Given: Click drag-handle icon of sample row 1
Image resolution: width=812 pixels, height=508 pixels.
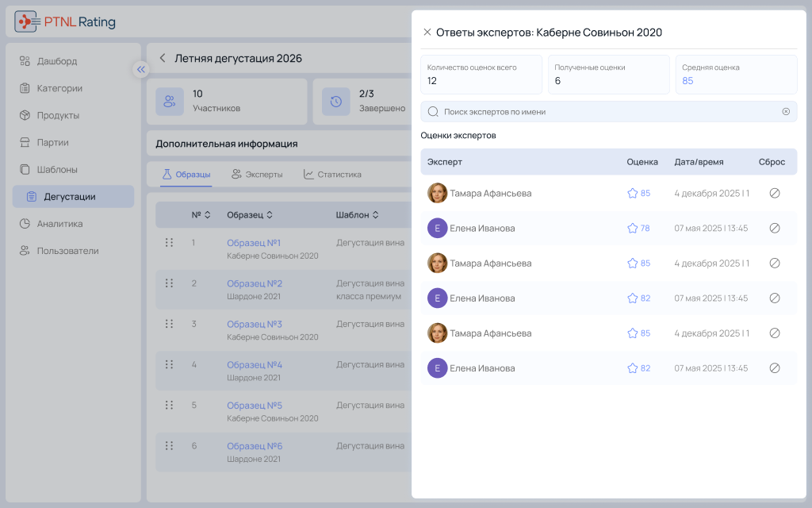Looking at the screenshot, I should [169, 243].
